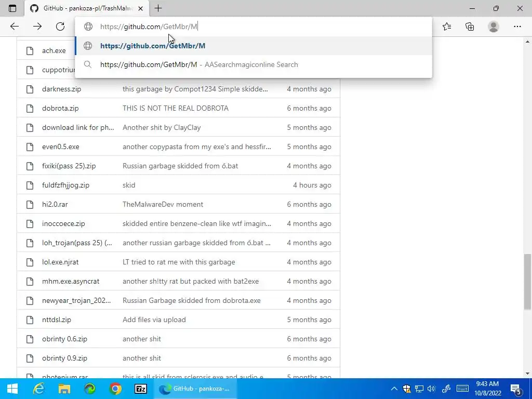Open the lol.exe.njrat file
The width and height of the screenshot is (532, 399).
pos(60,262)
